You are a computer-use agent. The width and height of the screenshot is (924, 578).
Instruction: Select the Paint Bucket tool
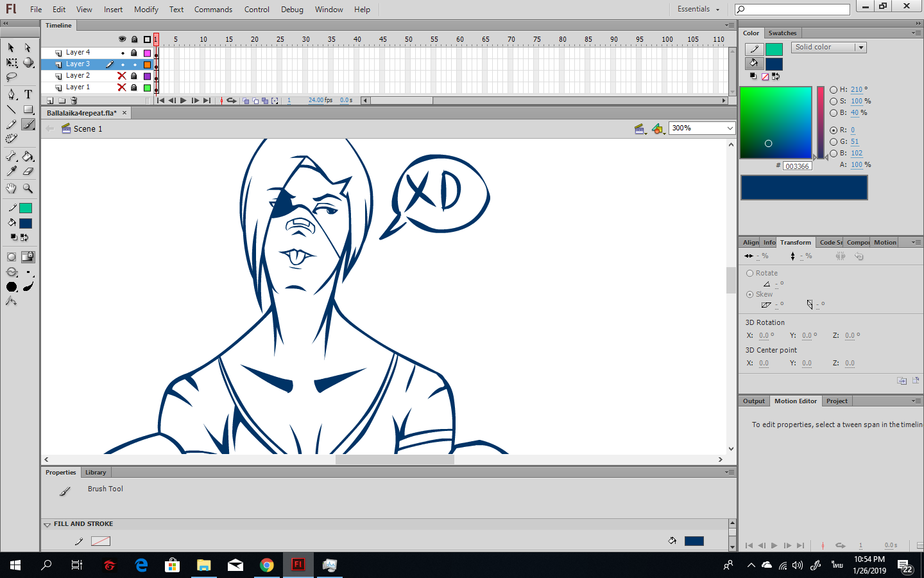28,156
